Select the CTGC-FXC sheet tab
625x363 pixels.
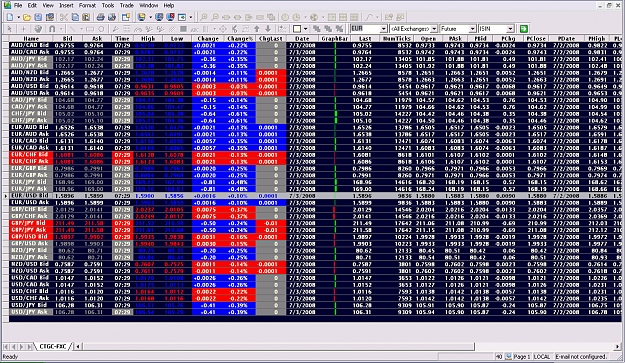click(x=53, y=346)
